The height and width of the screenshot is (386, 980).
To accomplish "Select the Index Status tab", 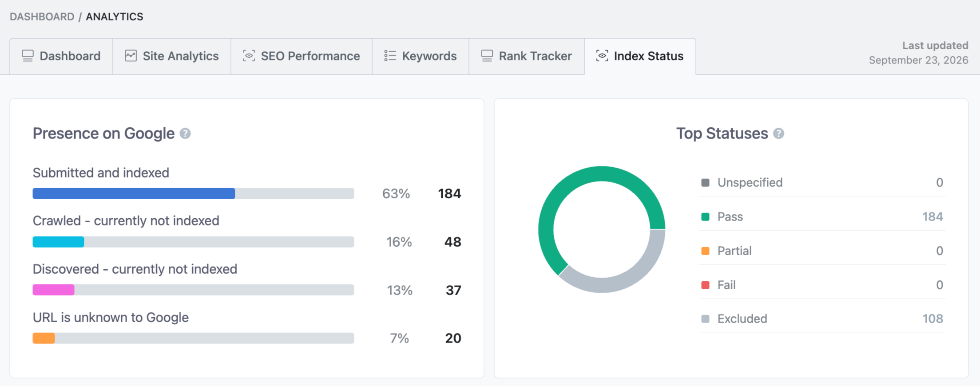I will click(640, 56).
